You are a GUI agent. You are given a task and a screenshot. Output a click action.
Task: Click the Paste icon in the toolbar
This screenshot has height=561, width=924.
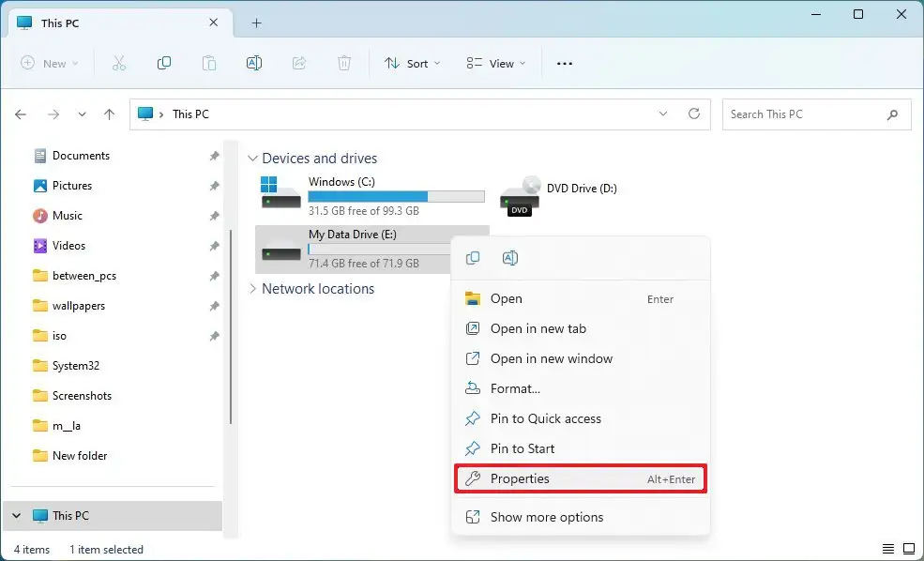pos(208,63)
